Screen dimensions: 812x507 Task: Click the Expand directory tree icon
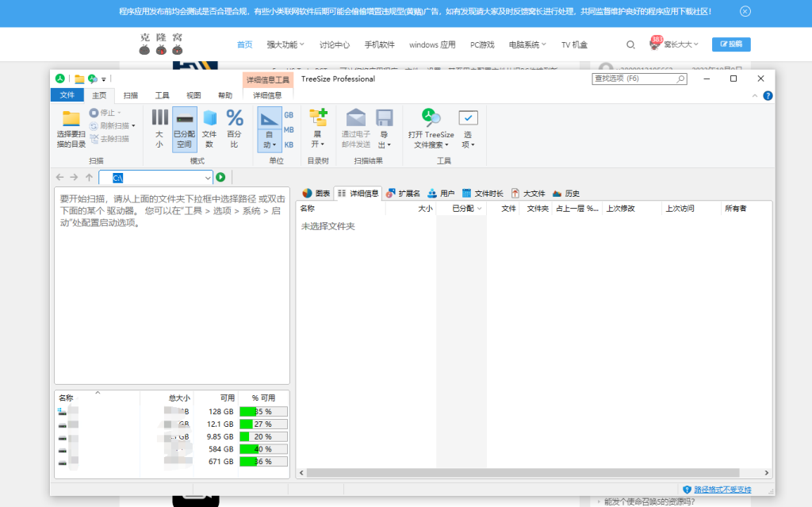(318, 117)
